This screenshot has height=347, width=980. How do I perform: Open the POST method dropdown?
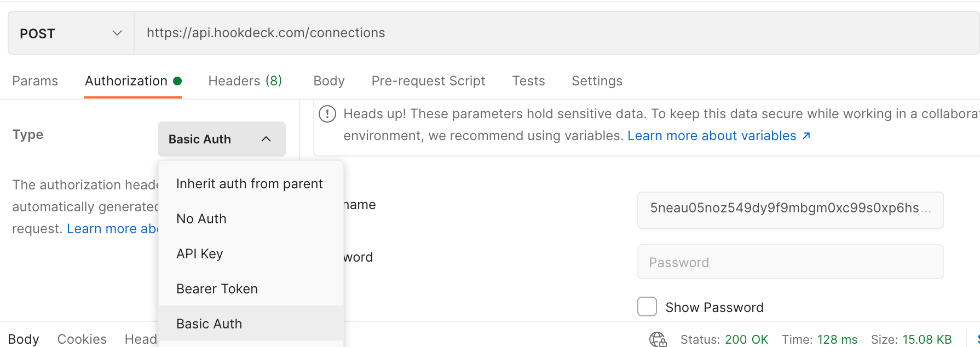[71, 33]
